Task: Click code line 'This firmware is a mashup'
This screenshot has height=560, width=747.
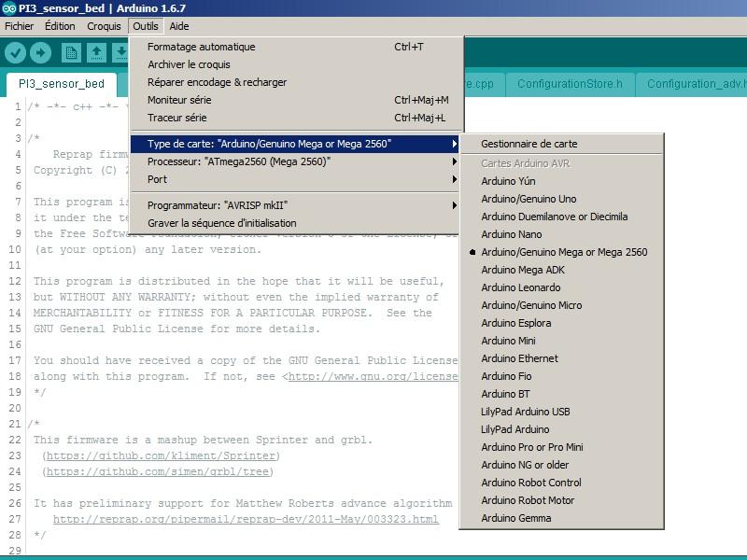Action: tap(203, 440)
